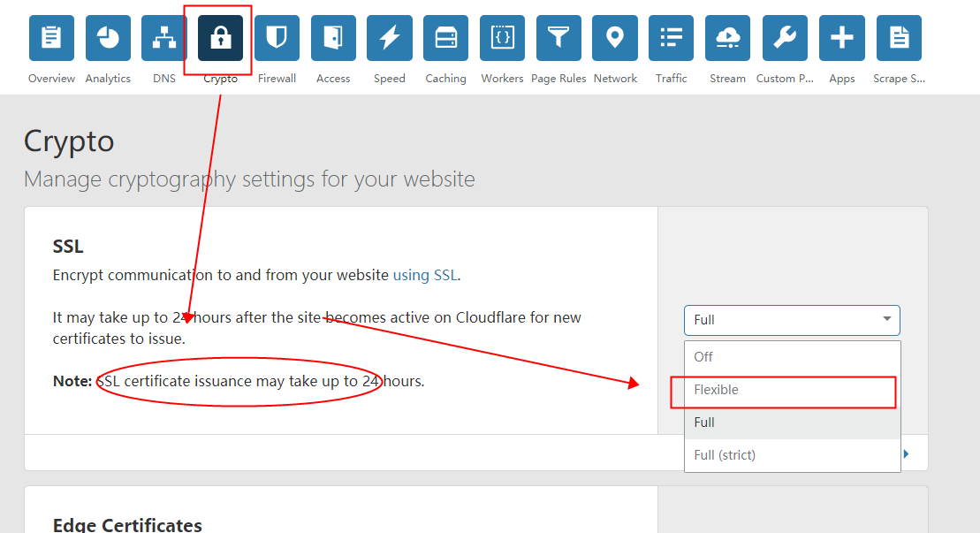Viewport: 980px width, 533px height.
Task: Open the Custom Pages wrench icon
Action: [x=785, y=38]
